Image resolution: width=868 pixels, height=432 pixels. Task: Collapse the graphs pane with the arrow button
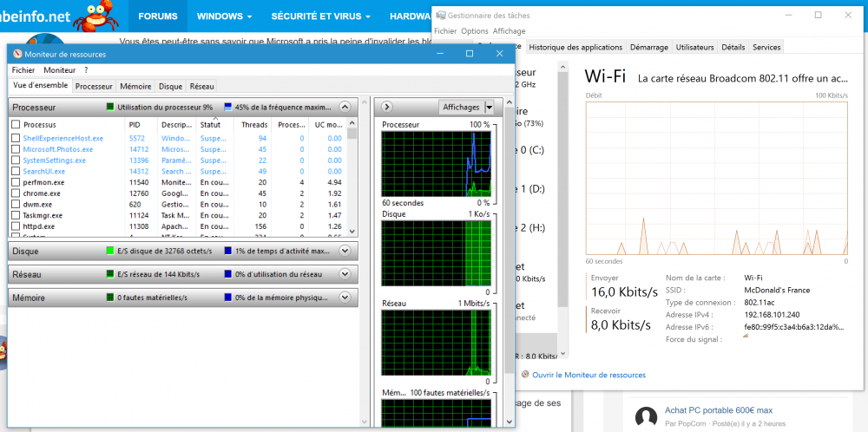tap(387, 107)
